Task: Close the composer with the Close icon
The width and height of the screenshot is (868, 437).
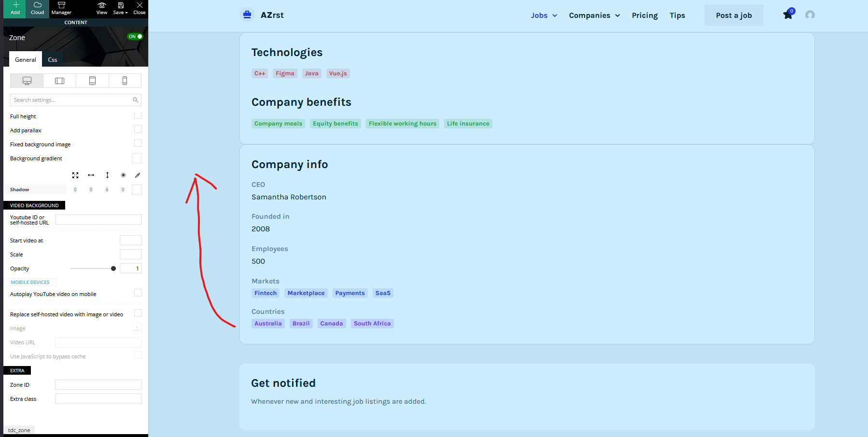Action: [x=140, y=9]
